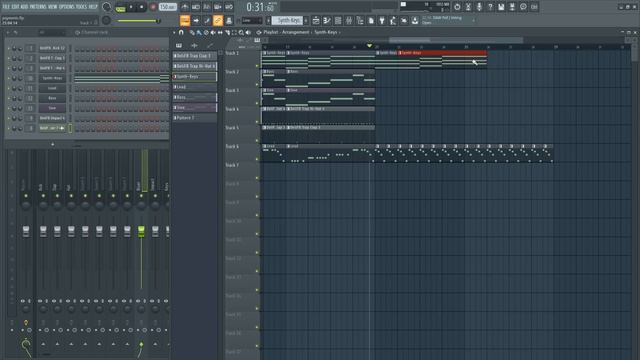640x360 pixels.
Task: Click the save project disk icon
Action: pyautogui.click(x=501, y=7)
